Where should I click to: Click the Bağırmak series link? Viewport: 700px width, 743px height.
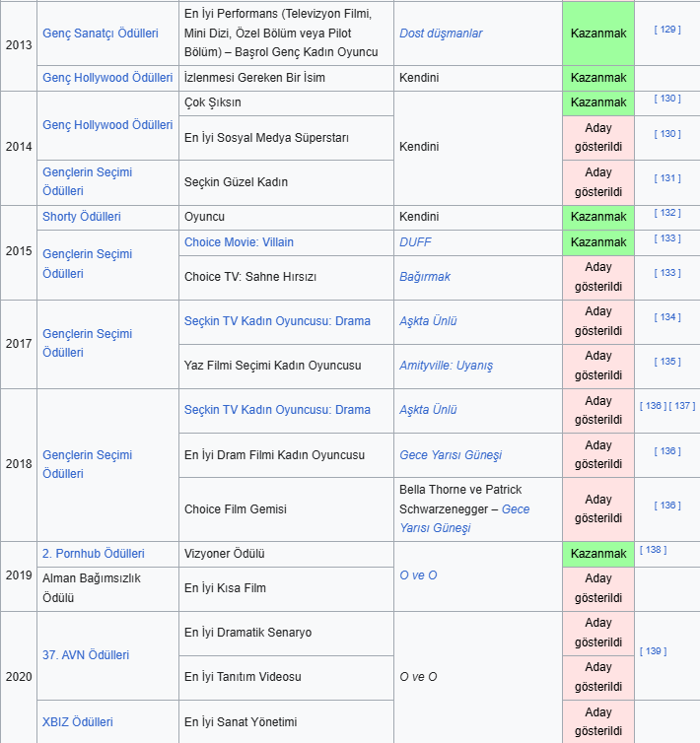tap(425, 277)
